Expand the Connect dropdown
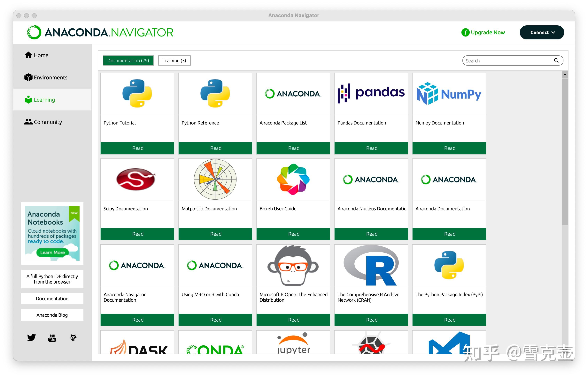This screenshot has height=377, width=588. (542, 32)
